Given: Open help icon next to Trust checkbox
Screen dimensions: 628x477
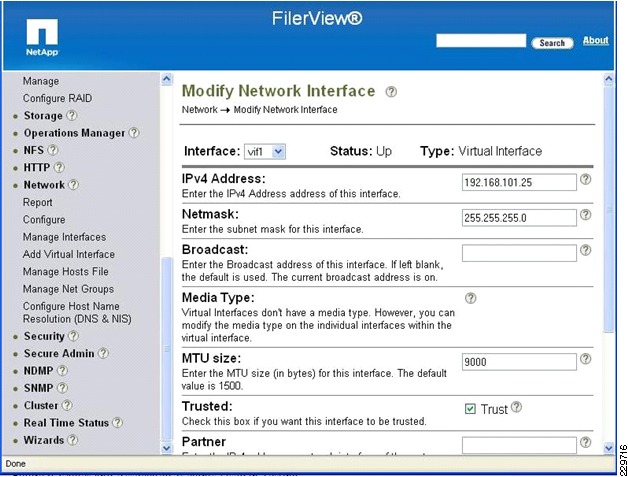Looking at the screenshot, I should click(517, 407).
